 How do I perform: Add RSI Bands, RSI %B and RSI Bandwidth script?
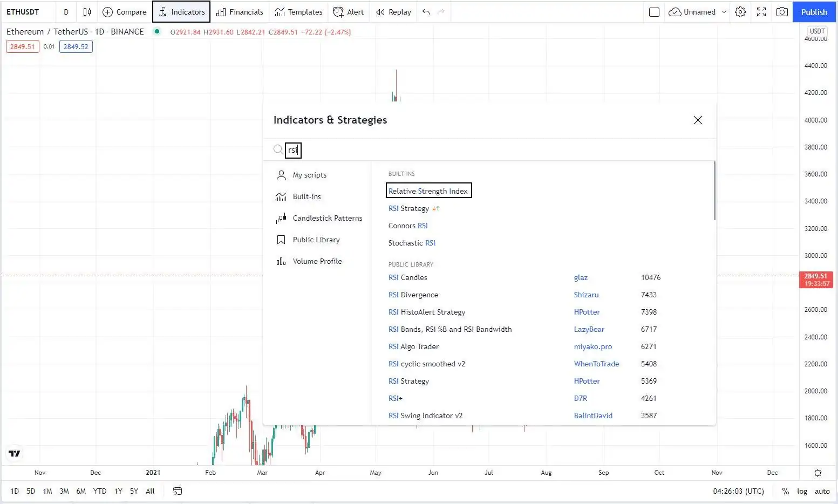[450, 329]
